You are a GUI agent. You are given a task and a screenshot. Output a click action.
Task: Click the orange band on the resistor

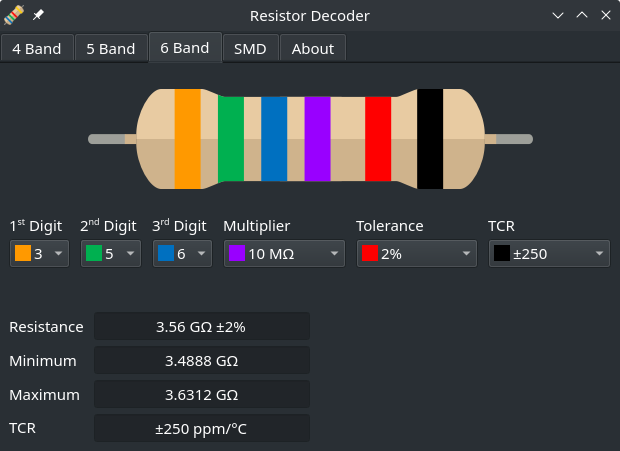pos(187,139)
